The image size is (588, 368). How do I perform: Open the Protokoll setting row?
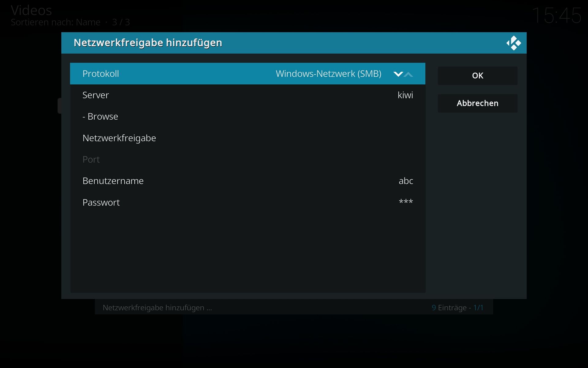[x=247, y=74]
